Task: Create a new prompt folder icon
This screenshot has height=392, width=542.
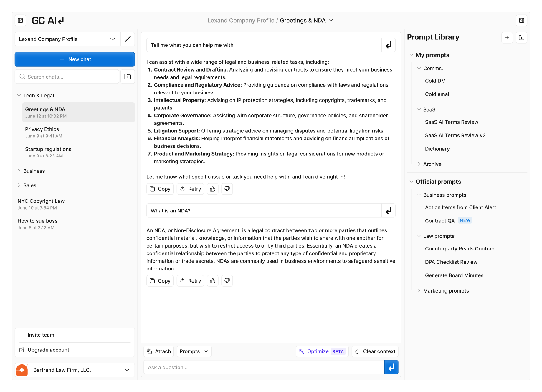Action: coord(521,38)
